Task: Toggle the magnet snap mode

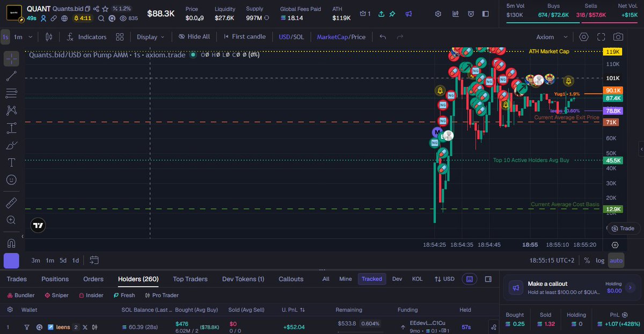Action: click(x=11, y=243)
